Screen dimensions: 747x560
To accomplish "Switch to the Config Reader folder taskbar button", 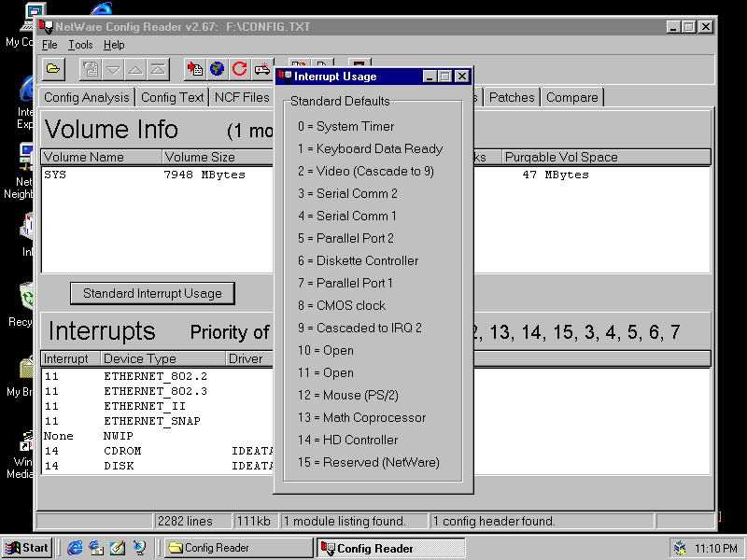I will [238, 548].
